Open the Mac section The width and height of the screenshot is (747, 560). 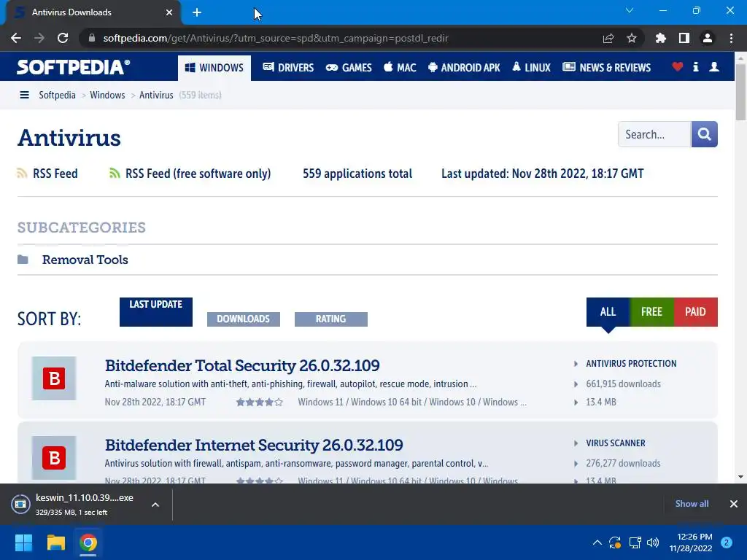pos(400,68)
